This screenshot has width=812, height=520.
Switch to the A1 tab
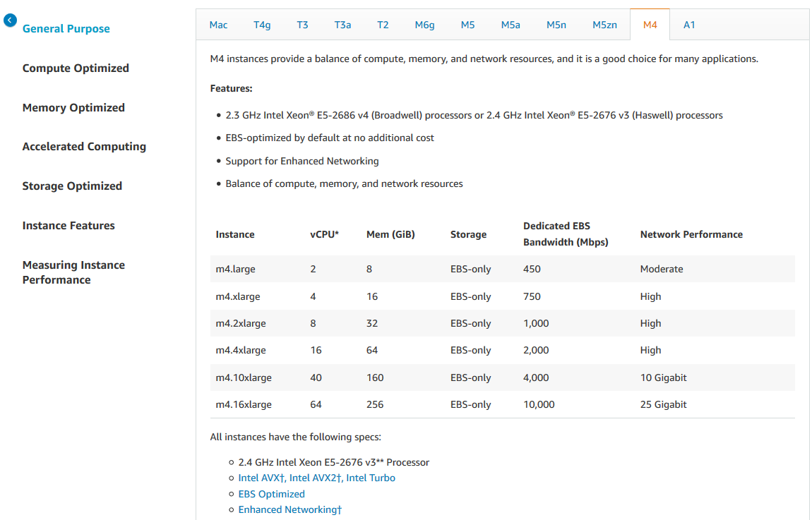click(689, 25)
